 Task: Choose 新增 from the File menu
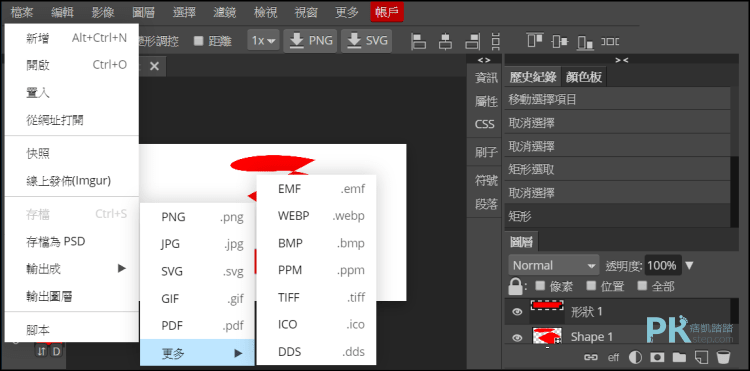(72, 38)
